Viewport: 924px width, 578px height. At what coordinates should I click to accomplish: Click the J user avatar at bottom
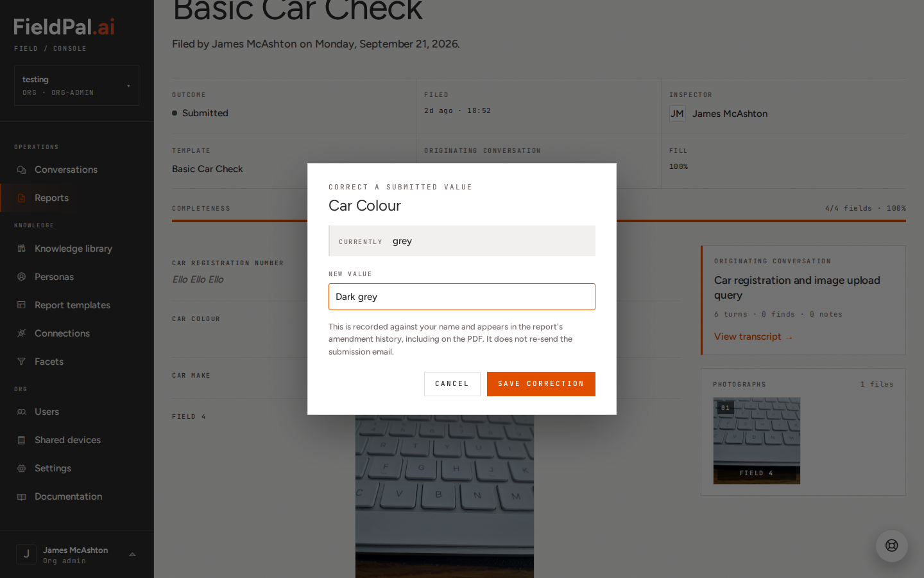[26, 554]
